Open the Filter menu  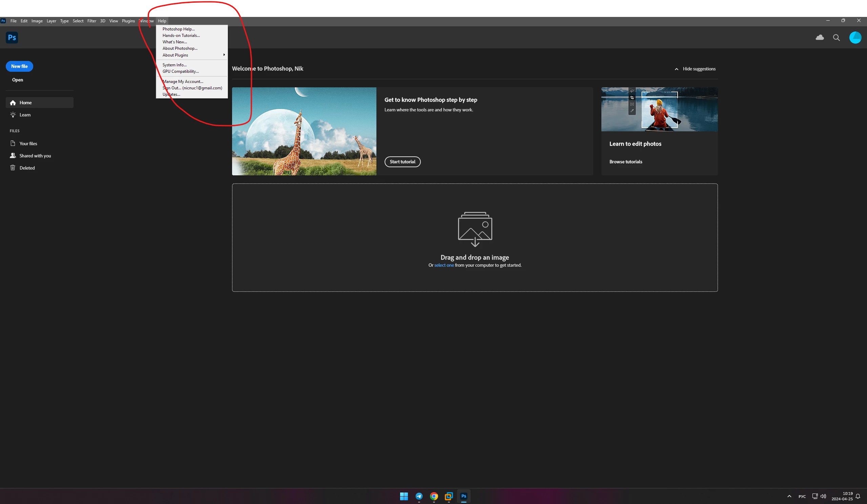point(91,21)
